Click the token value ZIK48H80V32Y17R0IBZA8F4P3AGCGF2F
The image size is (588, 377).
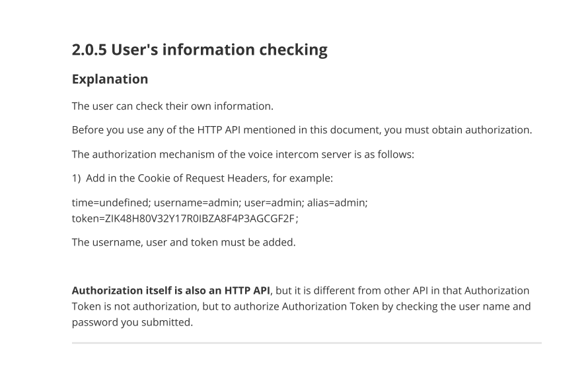pos(200,219)
